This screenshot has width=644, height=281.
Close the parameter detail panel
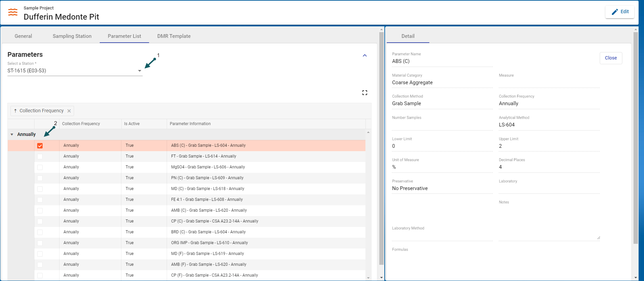coord(611,58)
